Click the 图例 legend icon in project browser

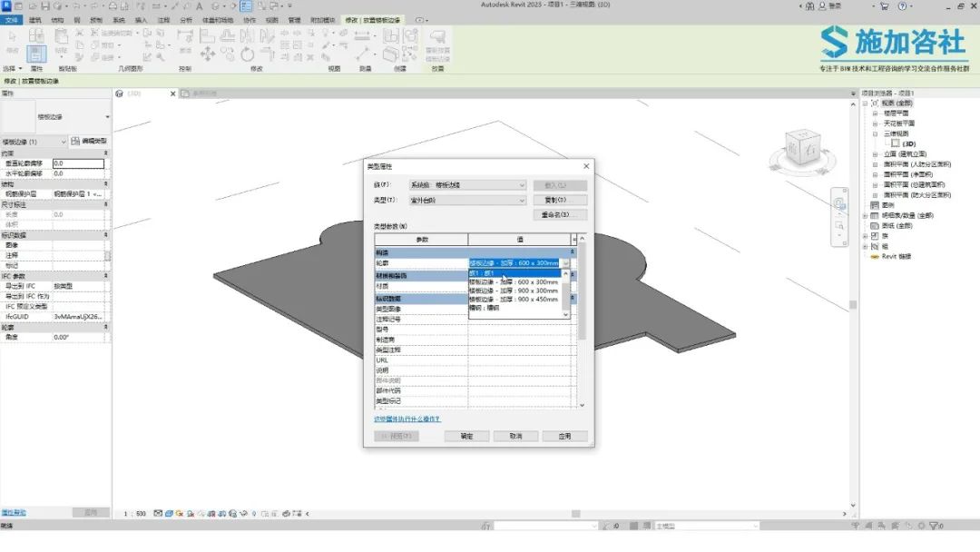click(x=875, y=205)
